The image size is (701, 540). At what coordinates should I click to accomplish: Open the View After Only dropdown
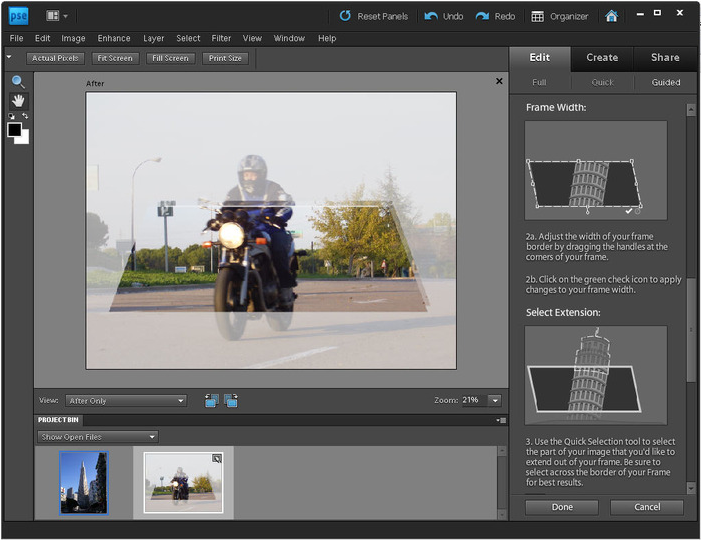click(x=126, y=400)
